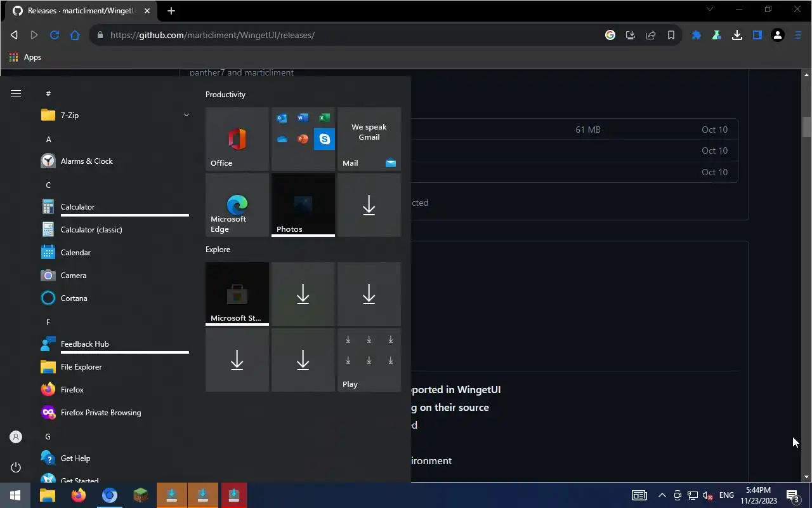Reload the GitHub page
This screenshot has height=508, width=812.
[55, 35]
